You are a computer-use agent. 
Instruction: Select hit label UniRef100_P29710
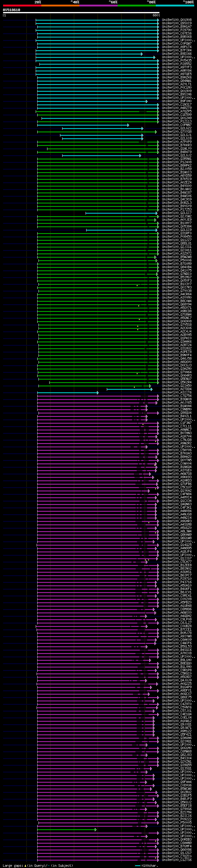(x=176, y=579)
